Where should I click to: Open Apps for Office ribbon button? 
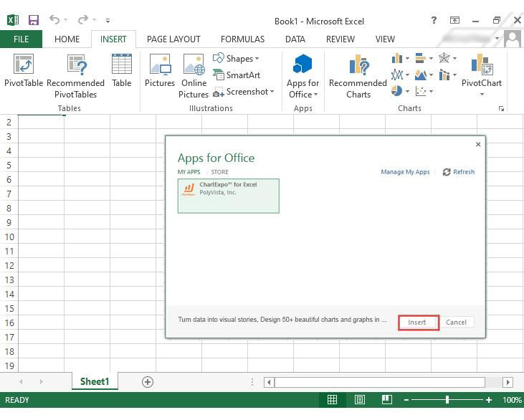(303, 76)
